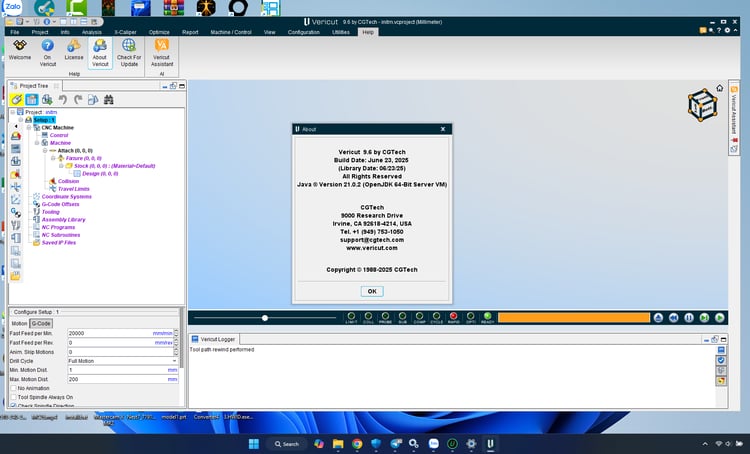Collapse the Fixture (0, 0, 0) node
The image size is (750, 454).
53,158
